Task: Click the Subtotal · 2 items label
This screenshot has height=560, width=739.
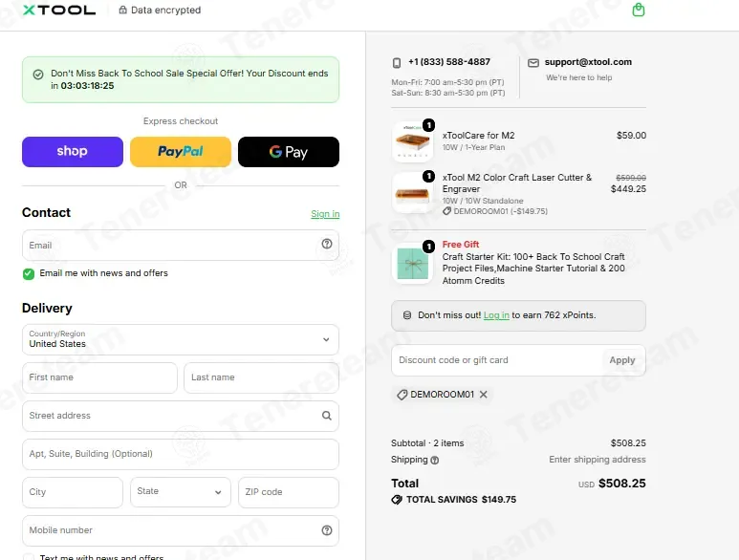Action: click(427, 443)
